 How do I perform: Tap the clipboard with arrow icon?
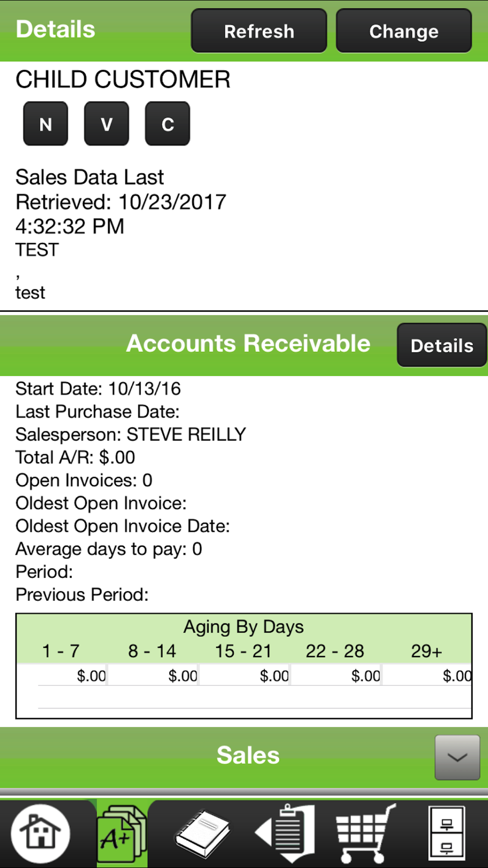point(285,834)
